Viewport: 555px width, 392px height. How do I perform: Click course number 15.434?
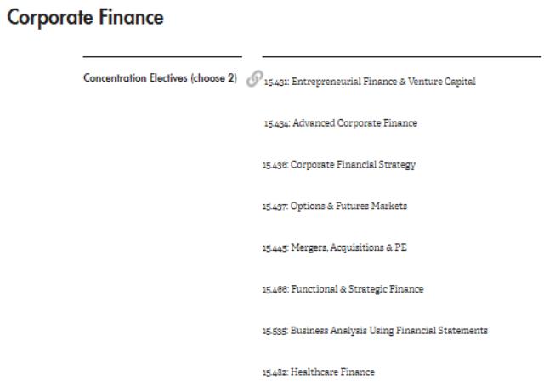277,123
